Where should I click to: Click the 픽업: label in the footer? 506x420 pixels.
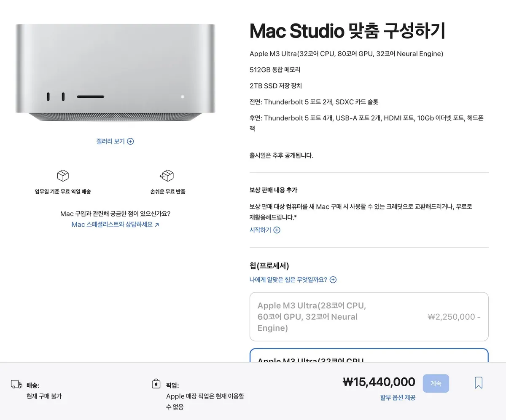[x=172, y=385]
